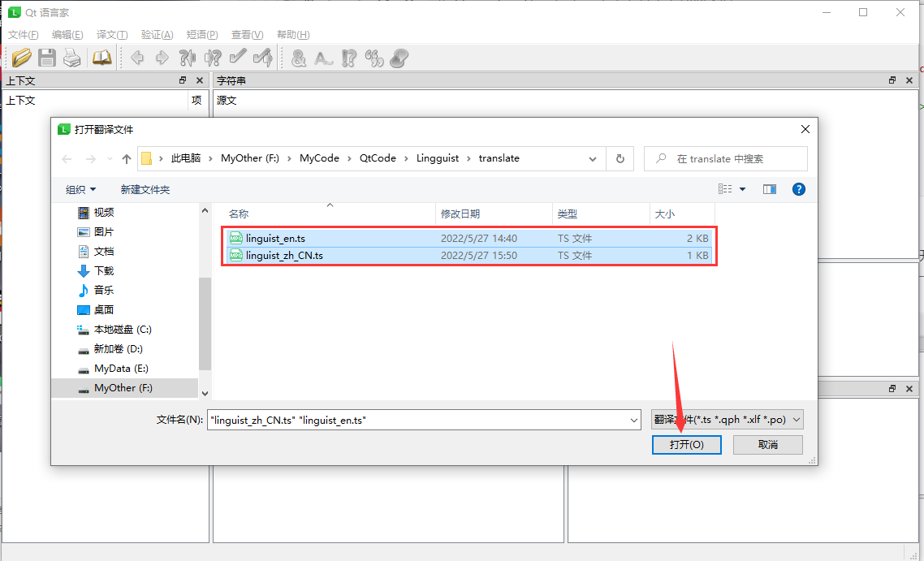
Task: Open the 验证(A) menu
Action: click(158, 35)
